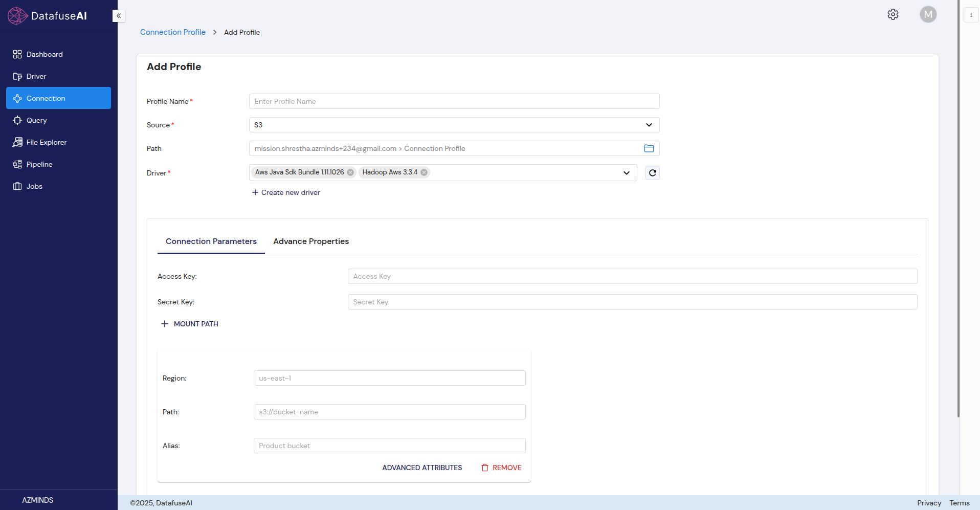Open the Dashboard page from sidebar
This screenshot has height=510, width=980.
pos(44,54)
